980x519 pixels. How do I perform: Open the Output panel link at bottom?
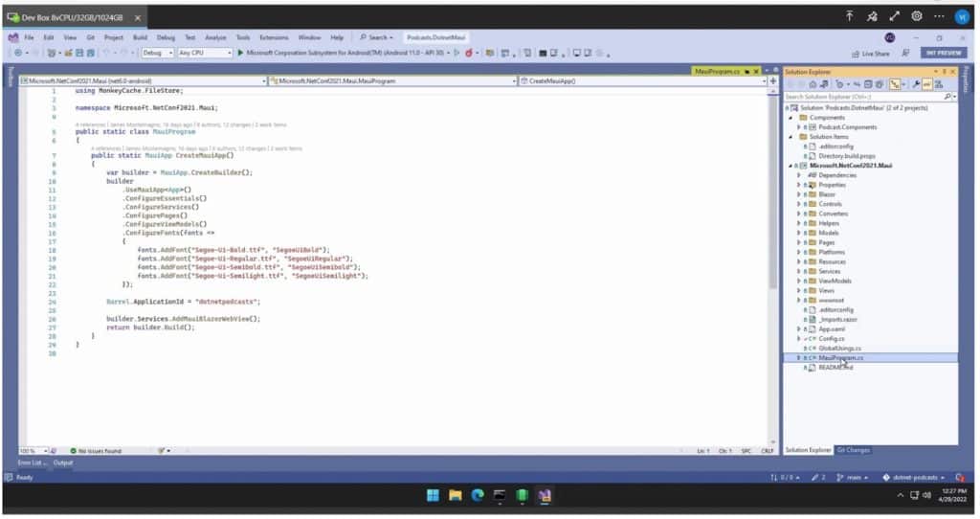(x=63, y=463)
